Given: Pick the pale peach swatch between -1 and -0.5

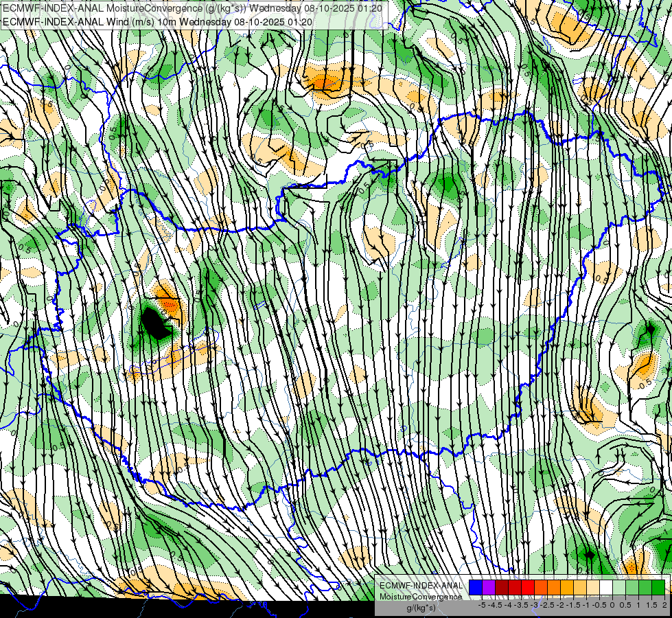Looking at the screenshot, I should 593,587.
